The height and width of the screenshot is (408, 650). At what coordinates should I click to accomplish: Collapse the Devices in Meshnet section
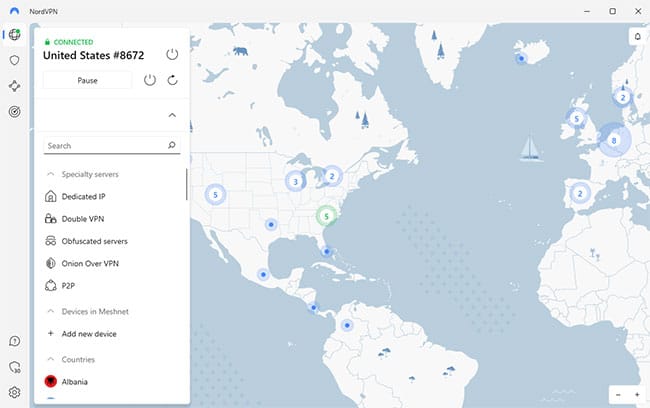pyautogui.click(x=50, y=312)
